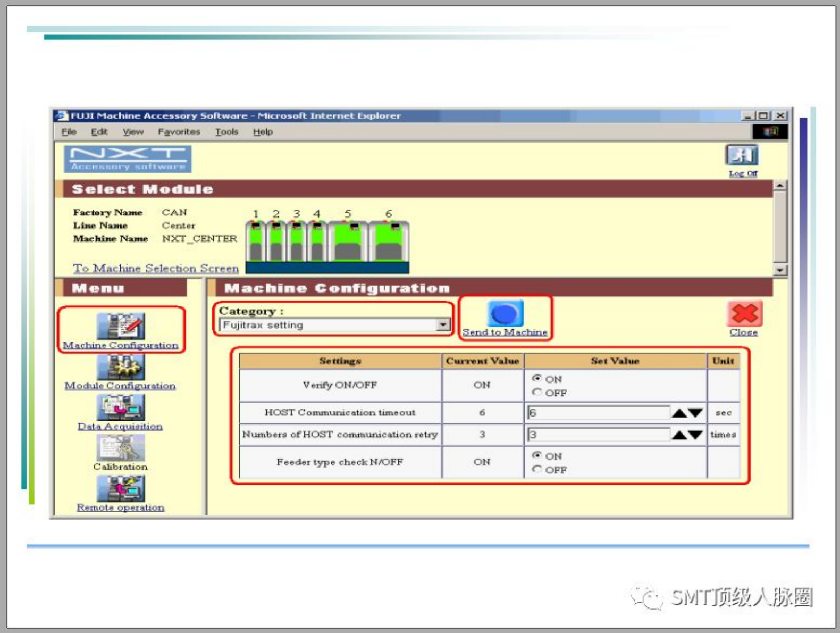
Task: Click the Windows flag throbber icon
Action: [x=770, y=131]
